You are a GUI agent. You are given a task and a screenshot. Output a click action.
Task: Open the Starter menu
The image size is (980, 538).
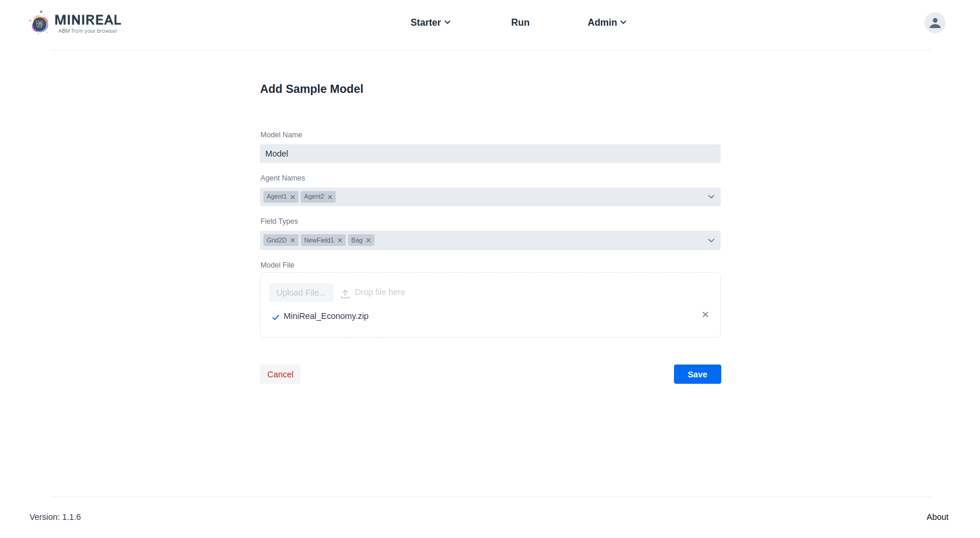click(430, 22)
